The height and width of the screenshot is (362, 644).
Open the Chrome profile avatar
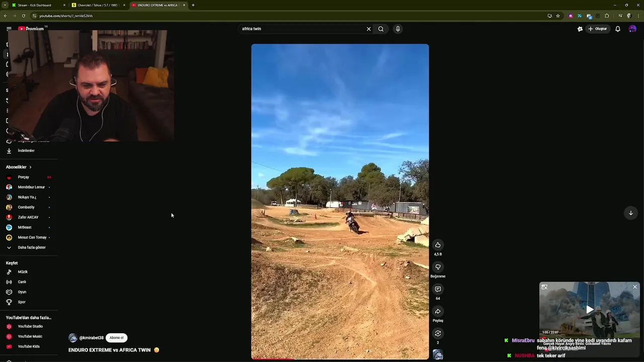click(629, 16)
